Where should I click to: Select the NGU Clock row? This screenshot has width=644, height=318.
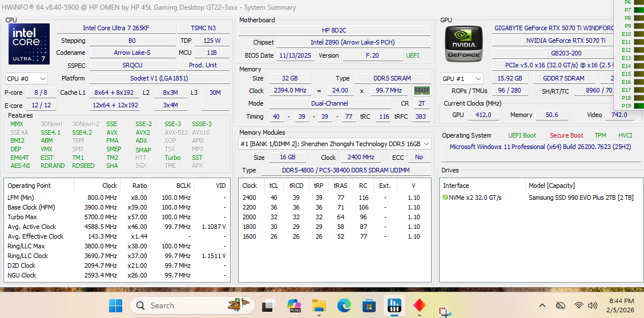(117, 275)
